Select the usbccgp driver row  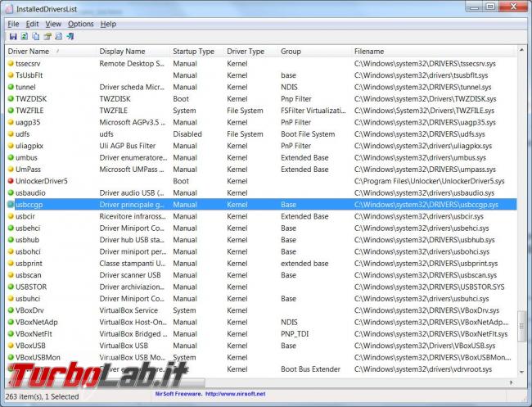pyautogui.click(x=261, y=205)
